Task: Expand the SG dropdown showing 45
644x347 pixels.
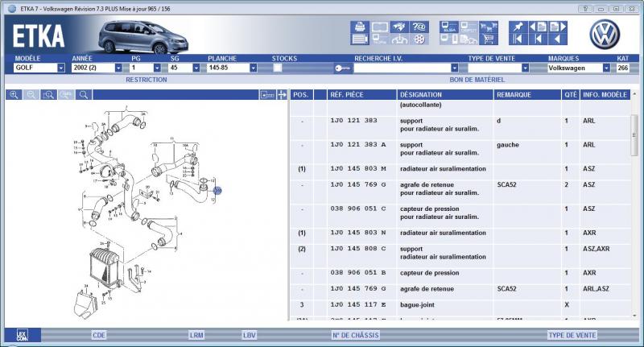Action: click(x=196, y=68)
